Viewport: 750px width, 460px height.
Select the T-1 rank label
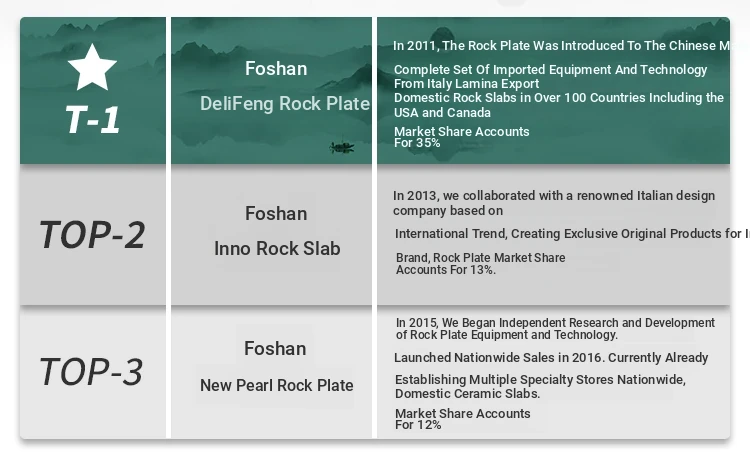(92, 120)
